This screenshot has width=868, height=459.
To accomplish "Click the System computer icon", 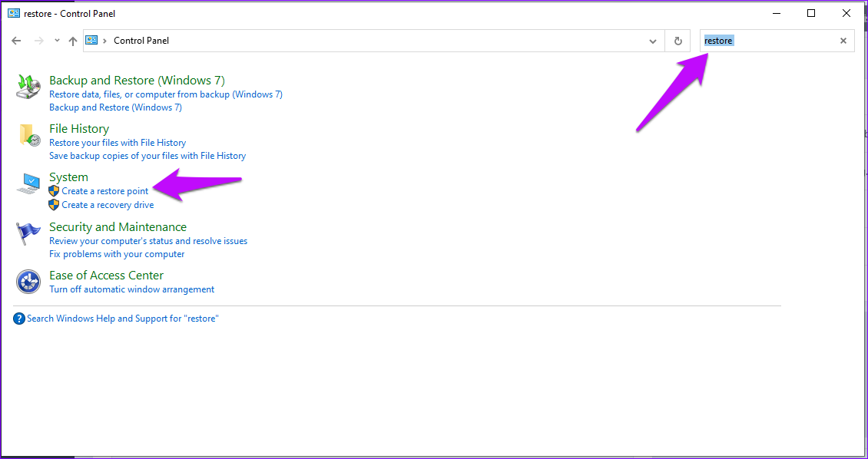I will (28, 184).
